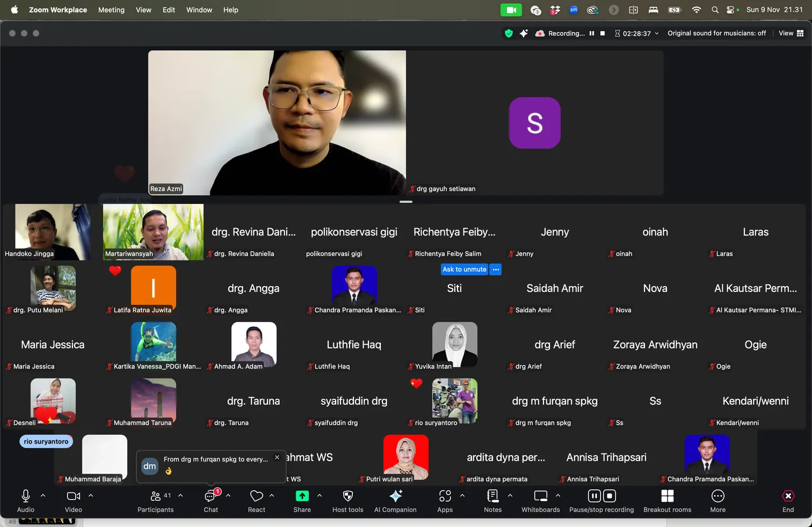Open the Notes tool
812x527 pixels.
(492, 497)
